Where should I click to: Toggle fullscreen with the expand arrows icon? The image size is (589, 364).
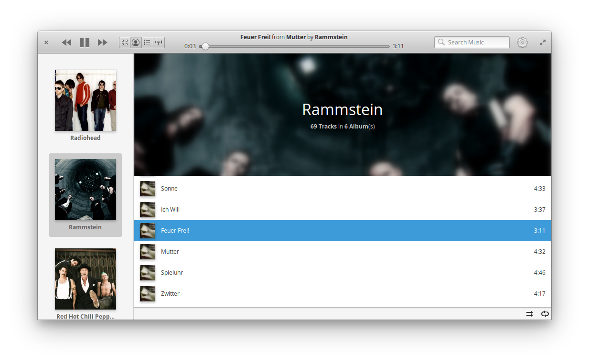543,43
